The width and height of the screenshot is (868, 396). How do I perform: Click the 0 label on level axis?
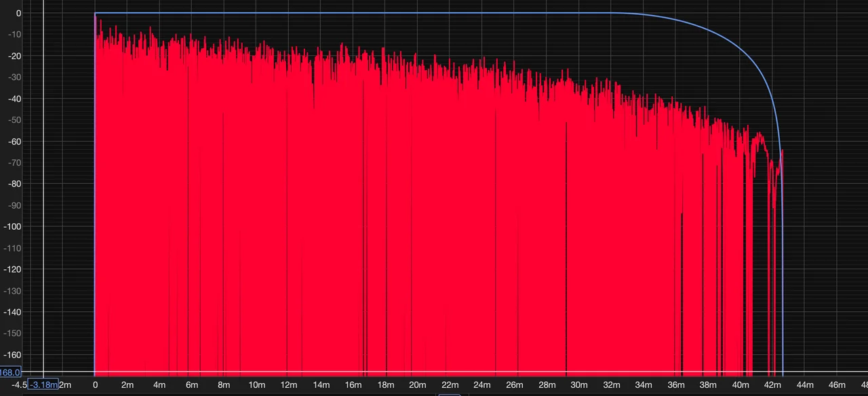click(18, 14)
